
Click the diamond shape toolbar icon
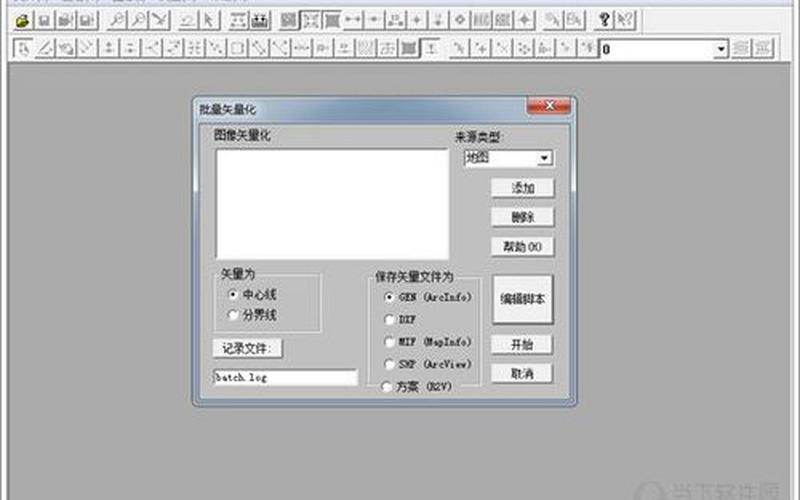(x=460, y=20)
